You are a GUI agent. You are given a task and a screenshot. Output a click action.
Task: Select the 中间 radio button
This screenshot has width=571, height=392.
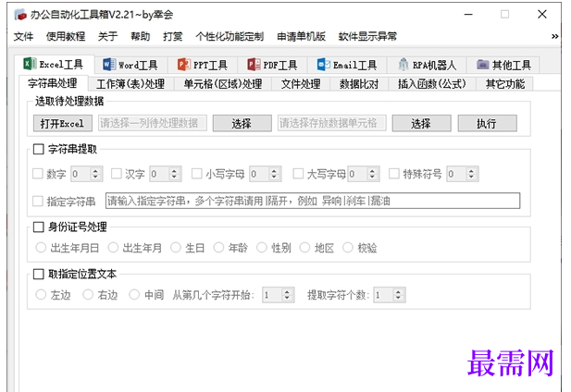pos(134,295)
